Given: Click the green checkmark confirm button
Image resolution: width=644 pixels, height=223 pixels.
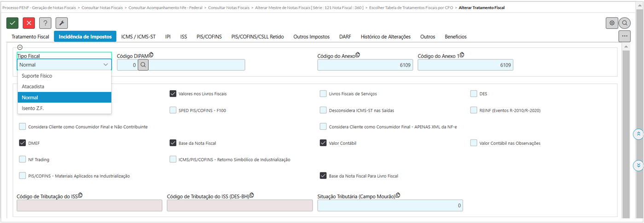Looking at the screenshot, I should pyautogui.click(x=12, y=23).
